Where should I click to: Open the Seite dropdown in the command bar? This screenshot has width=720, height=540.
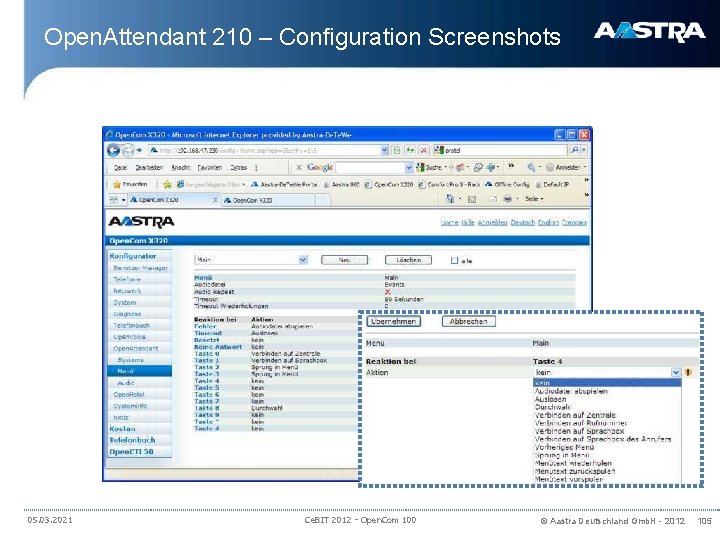coord(534,199)
